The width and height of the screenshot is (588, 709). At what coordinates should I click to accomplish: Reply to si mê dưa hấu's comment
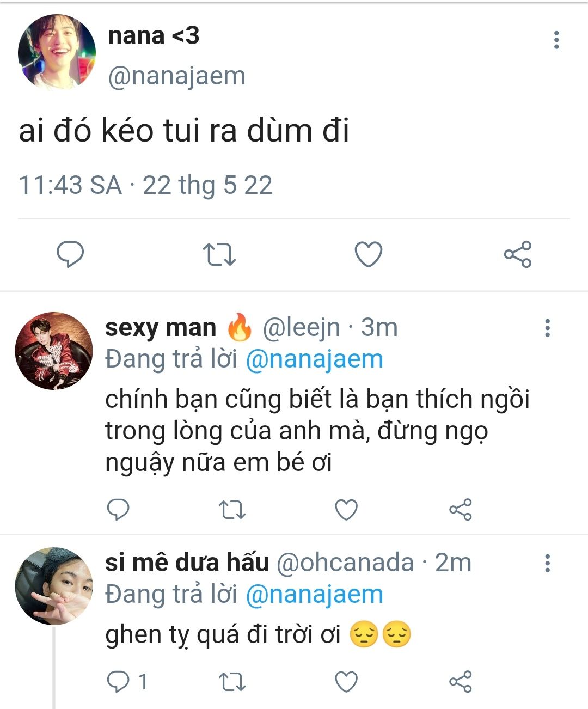click(x=118, y=682)
